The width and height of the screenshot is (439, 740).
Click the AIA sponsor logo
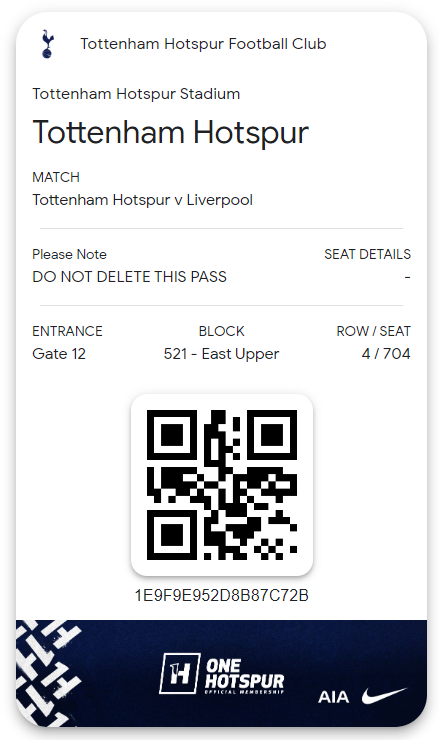[333, 697]
